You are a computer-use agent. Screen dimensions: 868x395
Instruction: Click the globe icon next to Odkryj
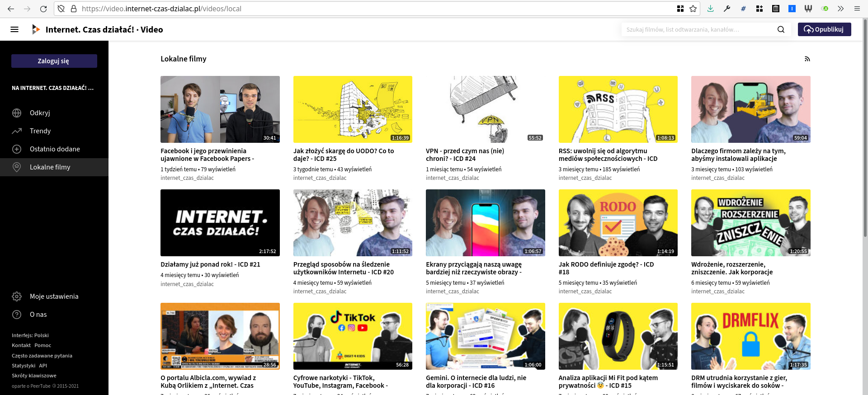[17, 113]
